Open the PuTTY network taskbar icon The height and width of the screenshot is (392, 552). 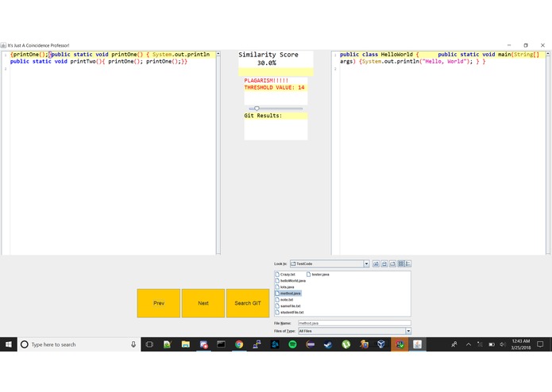pyautogui.click(x=257, y=344)
